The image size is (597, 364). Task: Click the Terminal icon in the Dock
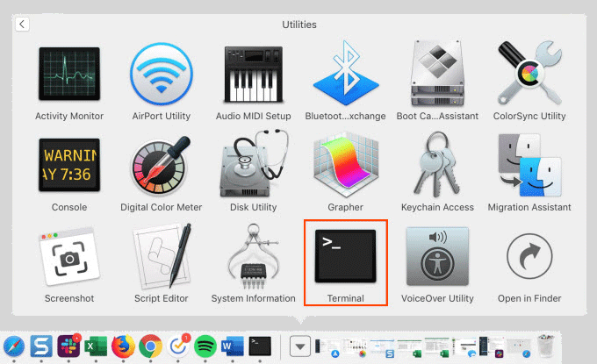(260, 346)
